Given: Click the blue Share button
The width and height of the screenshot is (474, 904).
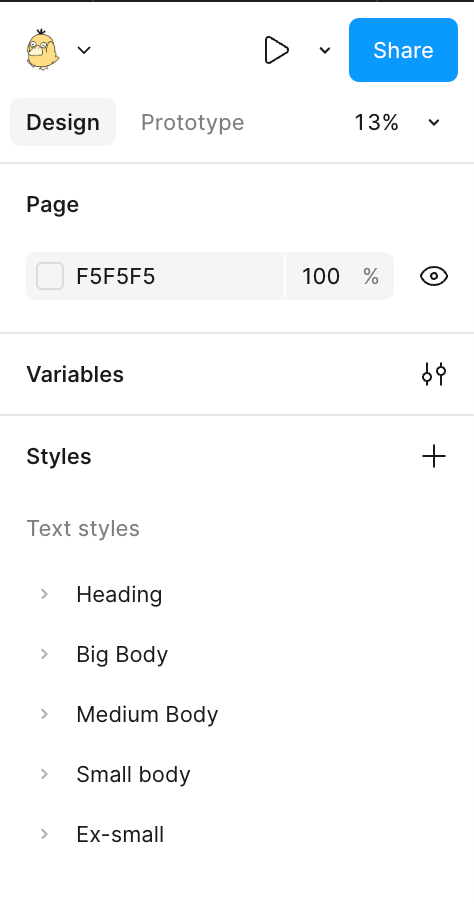Looking at the screenshot, I should 403,50.
